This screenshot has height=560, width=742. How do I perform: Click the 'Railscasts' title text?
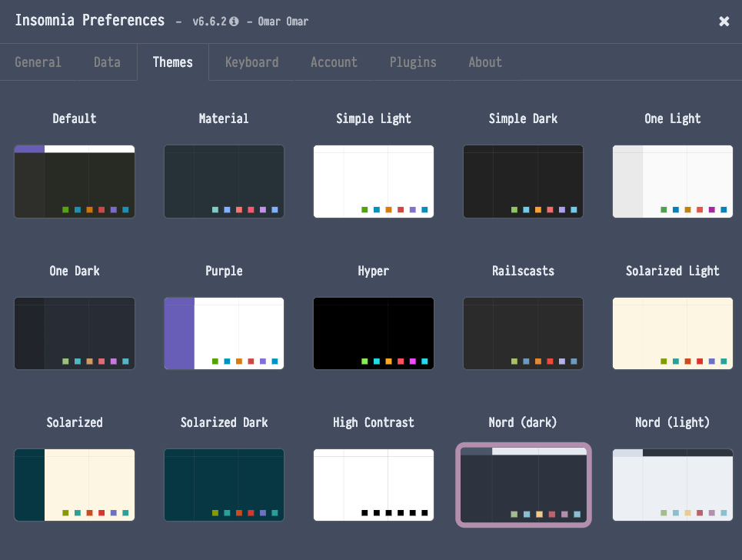point(523,271)
